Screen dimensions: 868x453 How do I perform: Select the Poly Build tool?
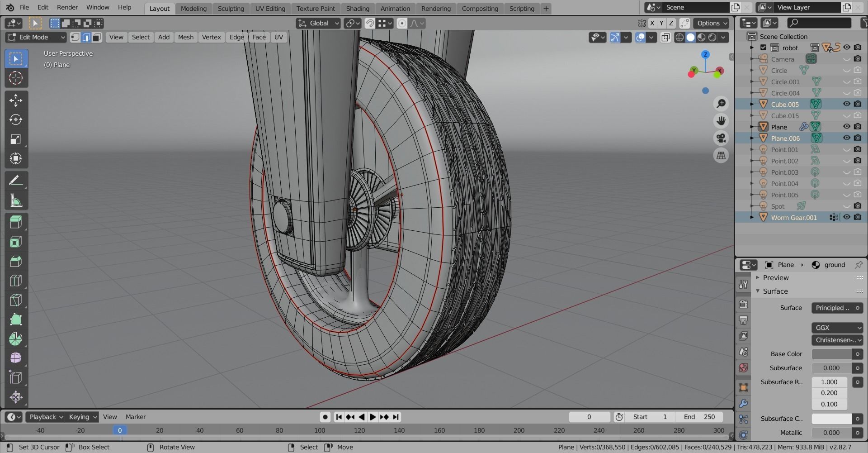tap(16, 319)
